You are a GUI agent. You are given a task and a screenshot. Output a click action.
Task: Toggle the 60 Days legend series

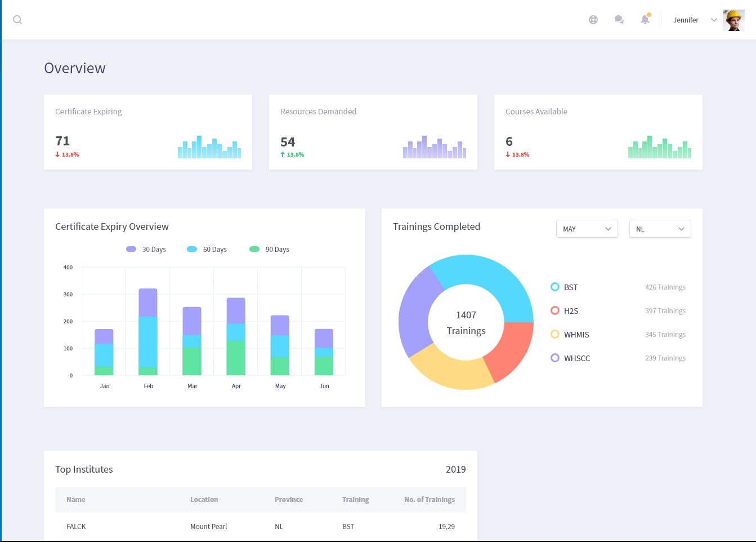[207, 249]
